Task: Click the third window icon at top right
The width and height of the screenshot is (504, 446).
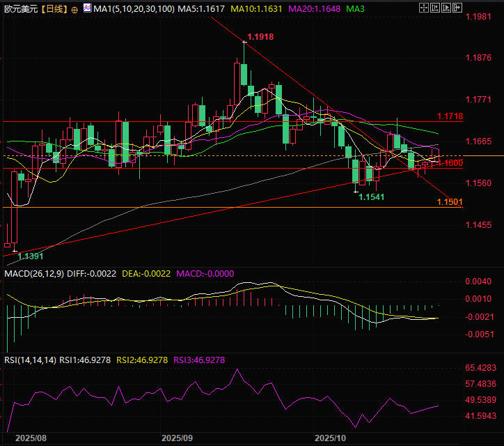Action: tap(445, 8)
